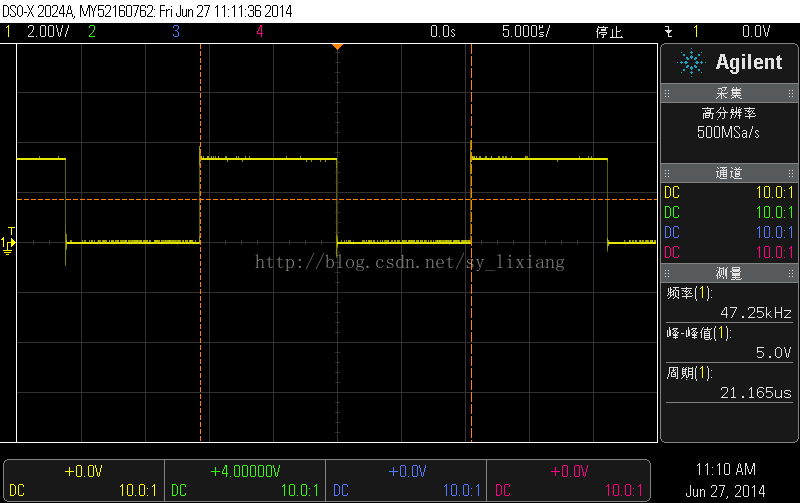Select channel 2 indicator in status bar
Screen dimensions: 800x503
click(92, 32)
